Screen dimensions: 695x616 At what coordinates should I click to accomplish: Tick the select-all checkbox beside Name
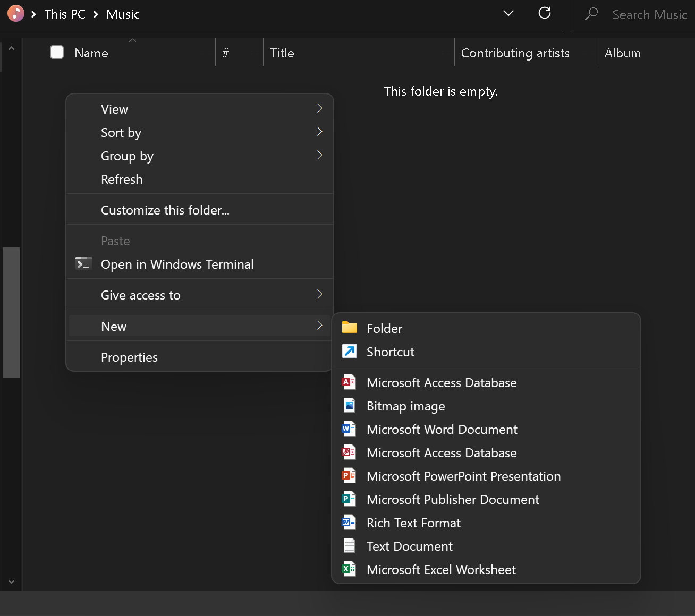click(57, 52)
